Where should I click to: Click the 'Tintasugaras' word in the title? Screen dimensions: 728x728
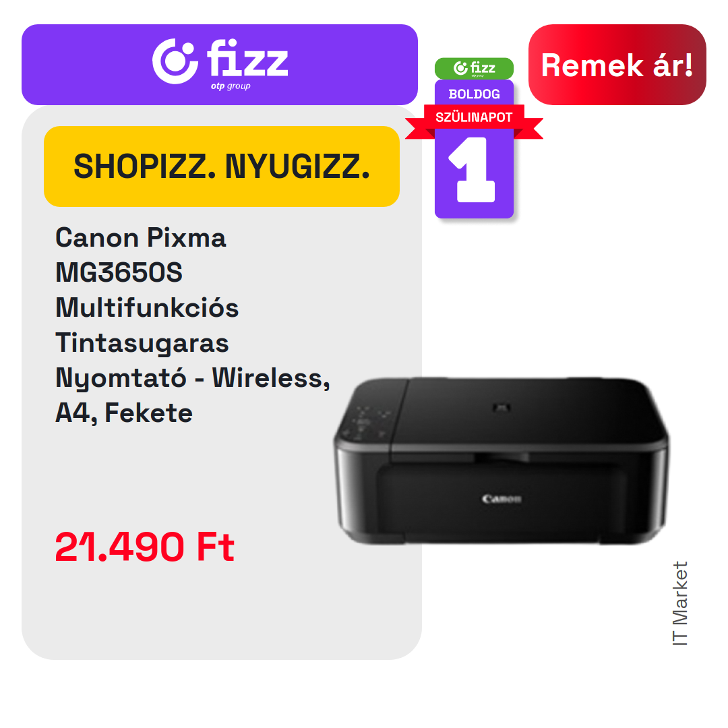coord(142,343)
